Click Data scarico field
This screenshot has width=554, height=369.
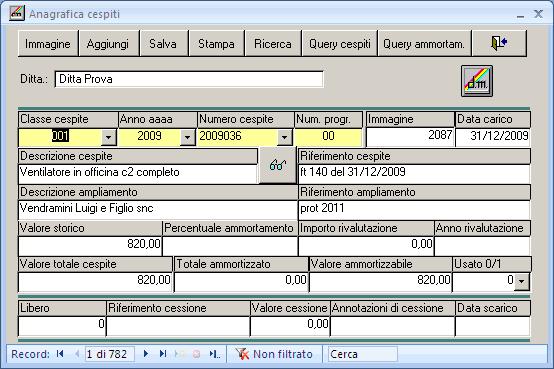[x=493, y=326]
